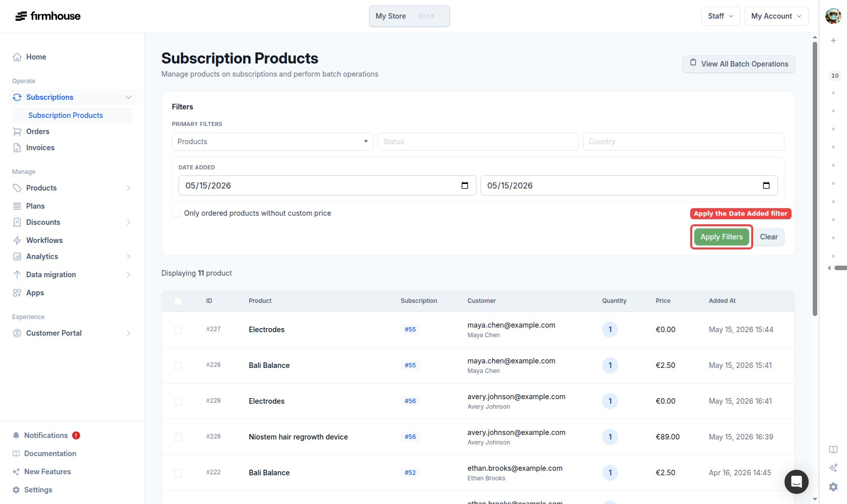The height and width of the screenshot is (504, 847).
Task: Check the row #226 Bali Balance checkbox
Action: pyautogui.click(x=178, y=366)
